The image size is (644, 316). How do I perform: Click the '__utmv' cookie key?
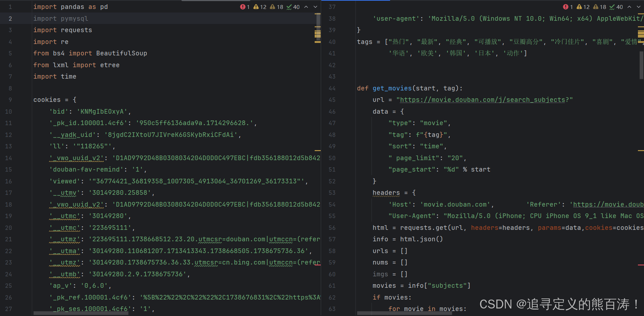65,193
